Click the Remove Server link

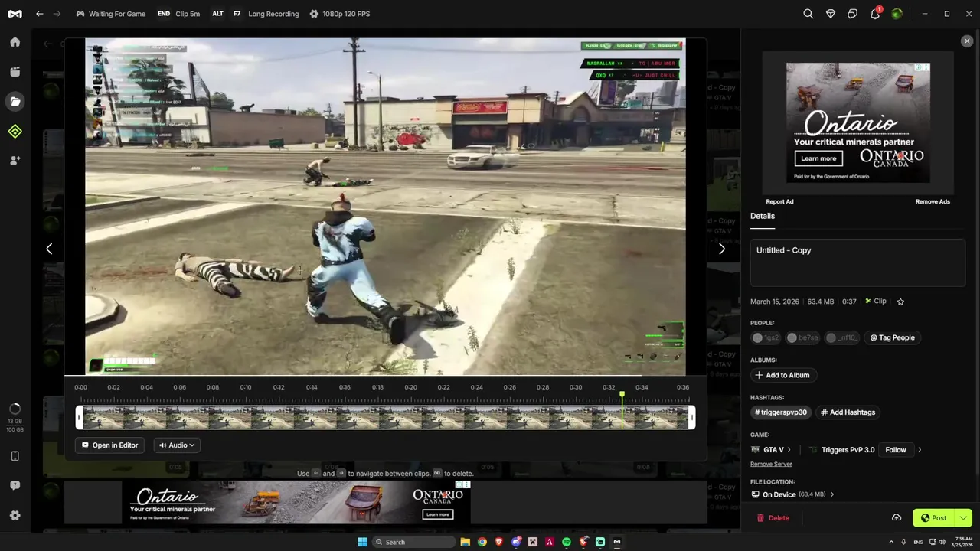[771, 464]
